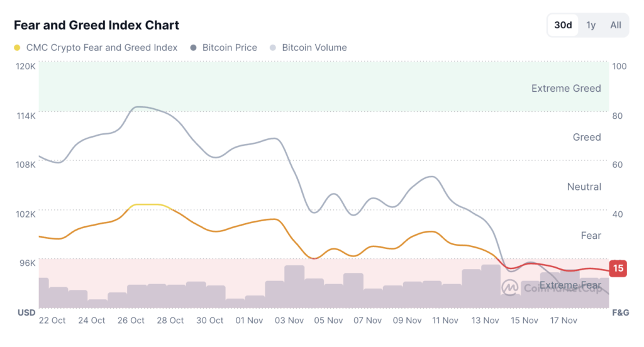Click the Neutral zone label
The image size is (644, 347).
pyautogui.click(x=584, y=187)
